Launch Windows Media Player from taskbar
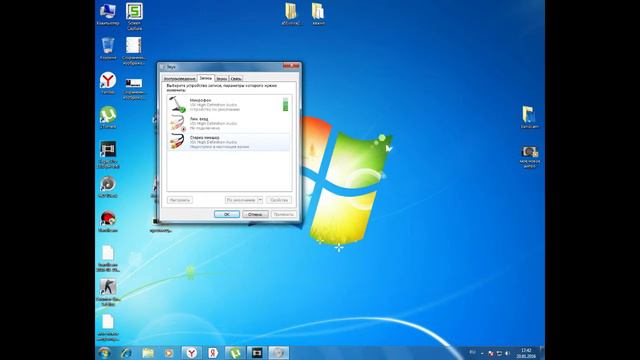 point(169,353)
